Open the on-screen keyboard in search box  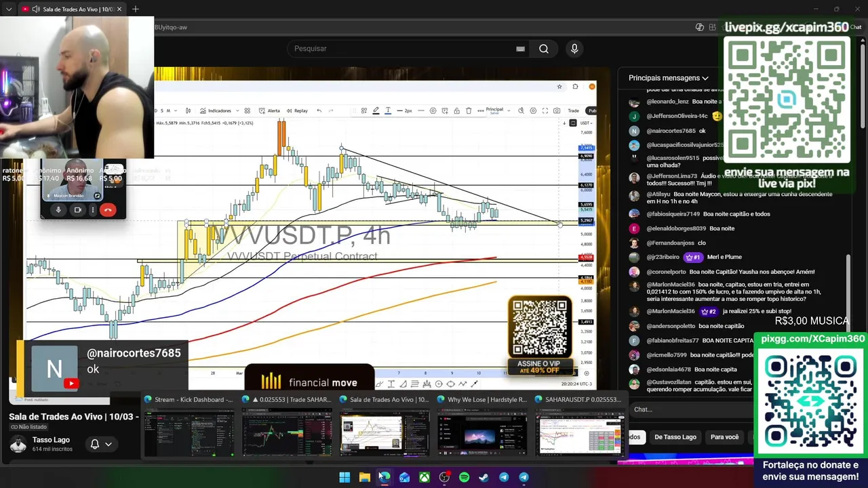pos(520,49)
